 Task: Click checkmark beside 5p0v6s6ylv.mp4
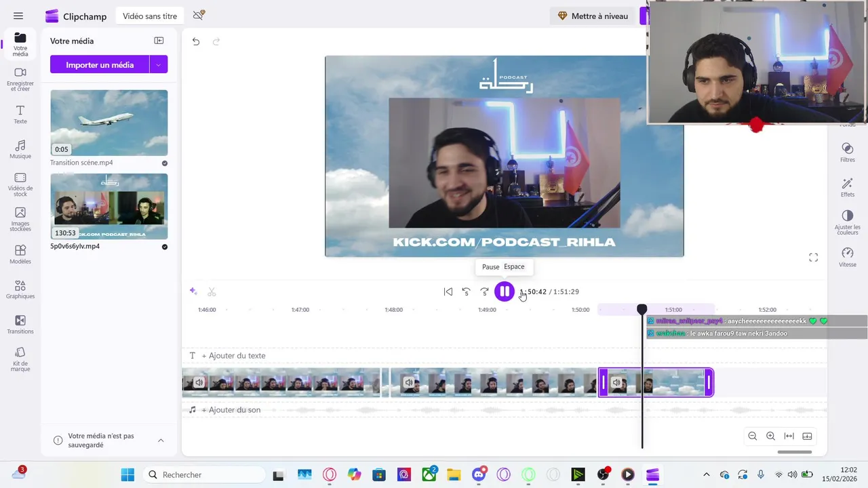[165, 247]
